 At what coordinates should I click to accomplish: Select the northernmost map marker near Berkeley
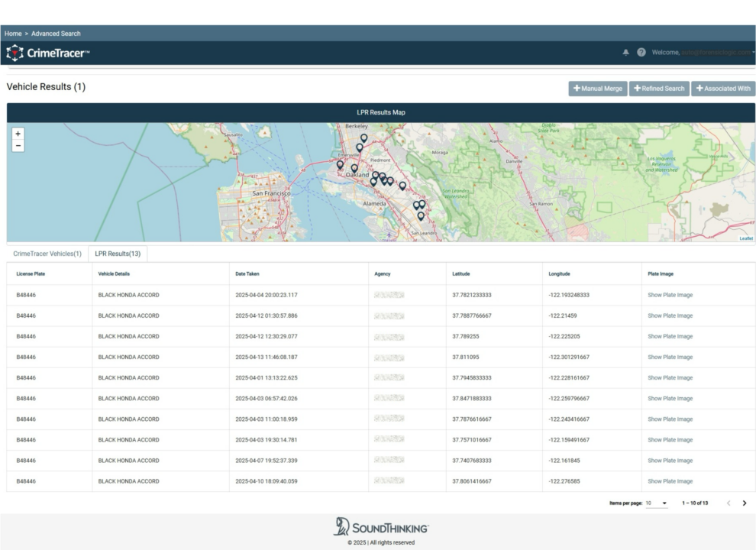click(x=364, y=138)
